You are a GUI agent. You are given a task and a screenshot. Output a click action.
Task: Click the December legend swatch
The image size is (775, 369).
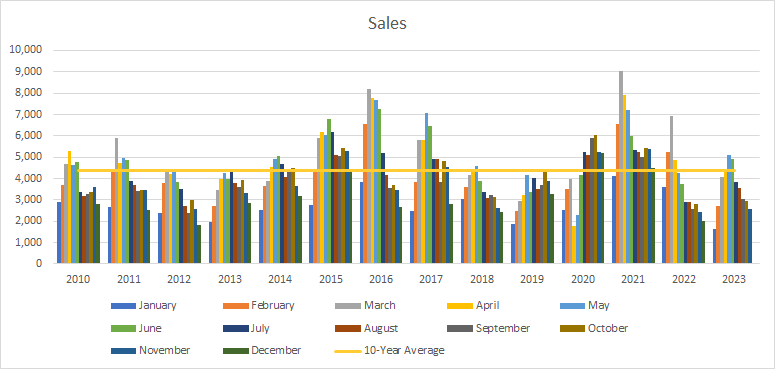[x=235, y=350]
